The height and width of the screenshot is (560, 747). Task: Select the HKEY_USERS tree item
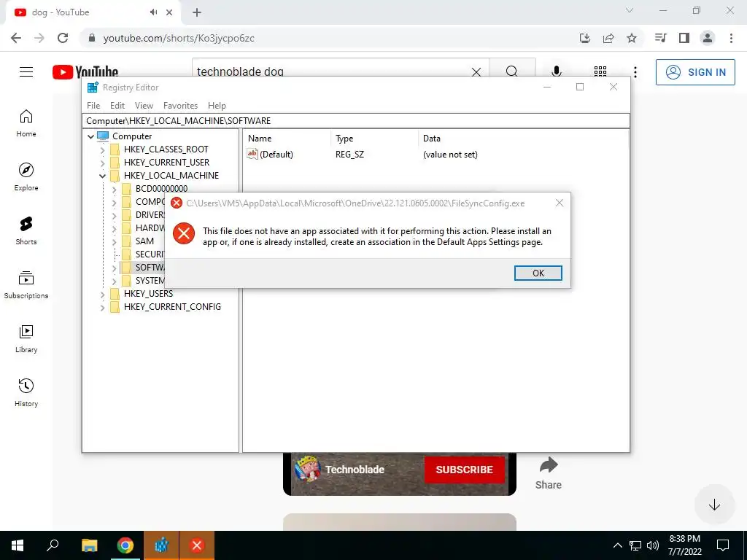[x=148, y=294]
